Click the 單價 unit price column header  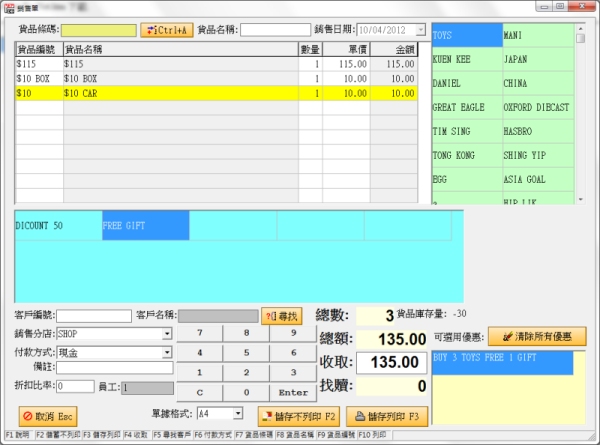(346, 49)
